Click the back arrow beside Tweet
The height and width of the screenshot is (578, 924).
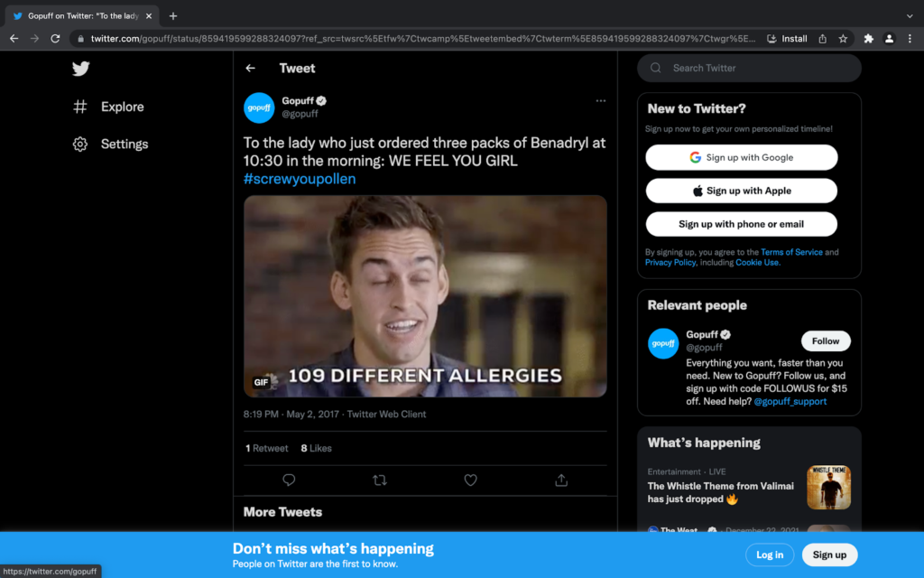pyautogui.click(x=251, y=69)
